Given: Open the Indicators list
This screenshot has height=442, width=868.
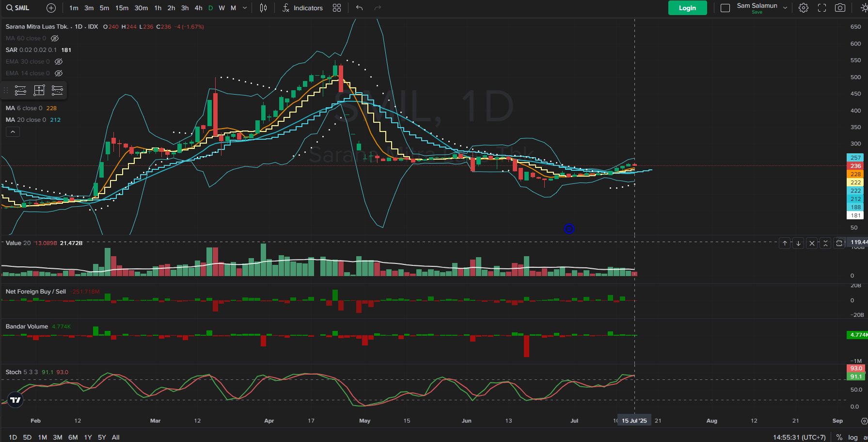Looking at the screenshot, I should click(302, 8).
